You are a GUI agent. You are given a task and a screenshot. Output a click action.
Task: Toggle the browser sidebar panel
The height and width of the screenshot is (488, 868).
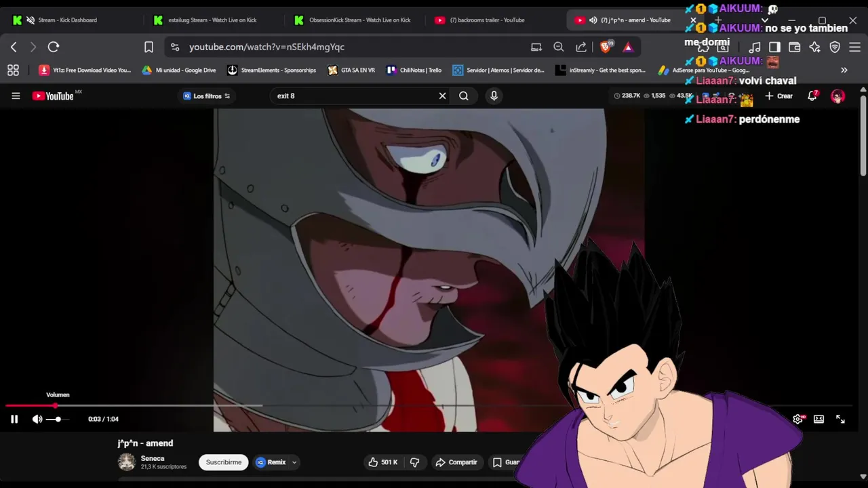click(x=774, y=47)
